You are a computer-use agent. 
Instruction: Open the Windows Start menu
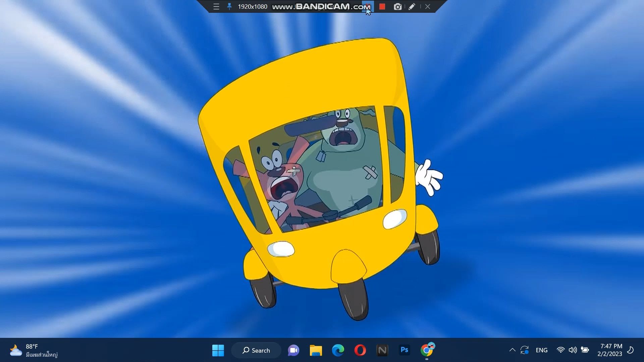pos(218,350)
